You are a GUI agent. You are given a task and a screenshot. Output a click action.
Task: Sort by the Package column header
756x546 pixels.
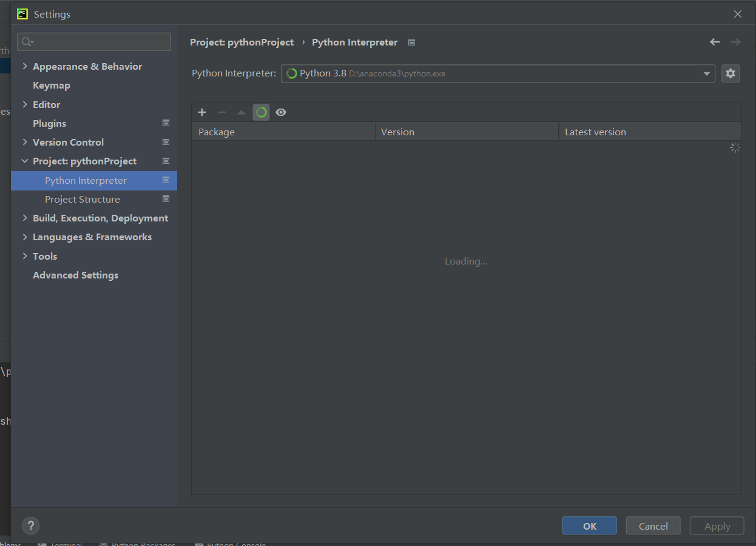(283, 132)
